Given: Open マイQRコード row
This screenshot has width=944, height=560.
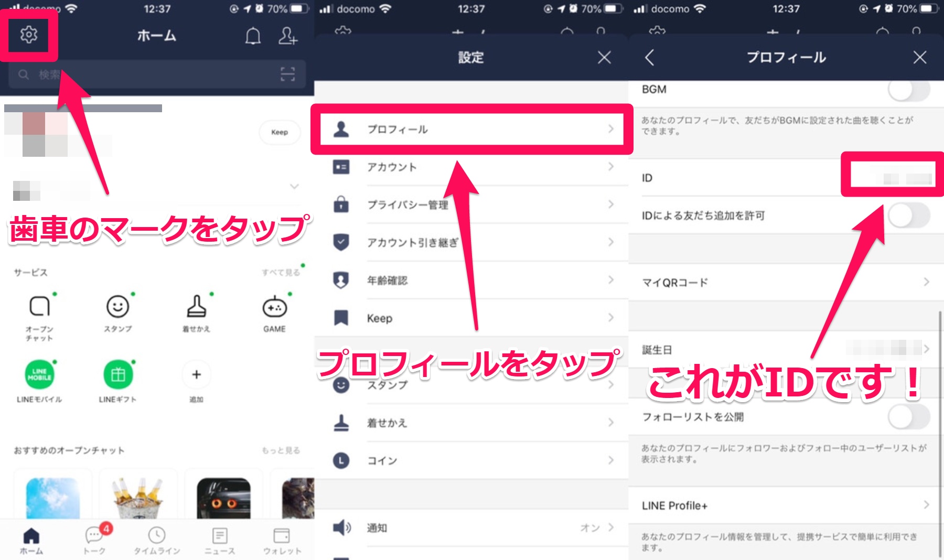Looking at the screenshot, I should (x=786, y=282).
